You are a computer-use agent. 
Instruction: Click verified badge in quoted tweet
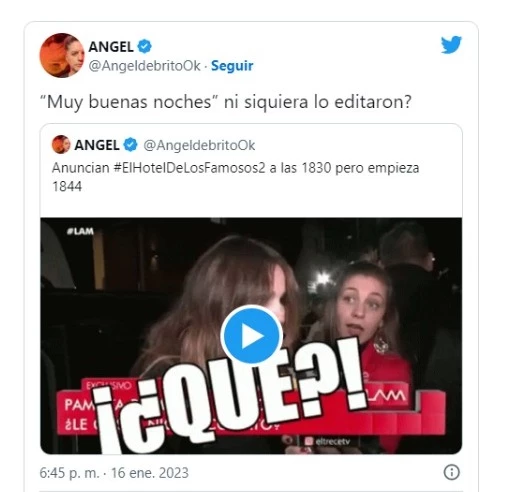(x=130, y=145)
